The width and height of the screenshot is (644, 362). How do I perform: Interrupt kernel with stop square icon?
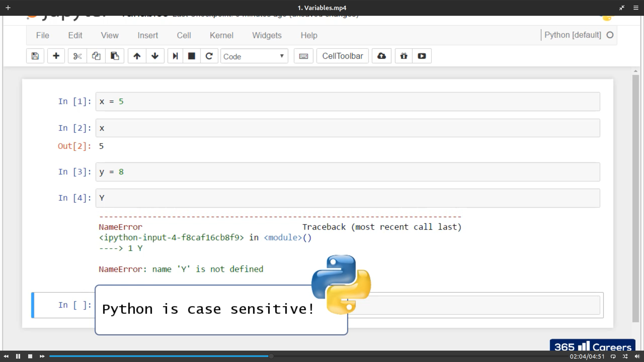tap(192, 56)
